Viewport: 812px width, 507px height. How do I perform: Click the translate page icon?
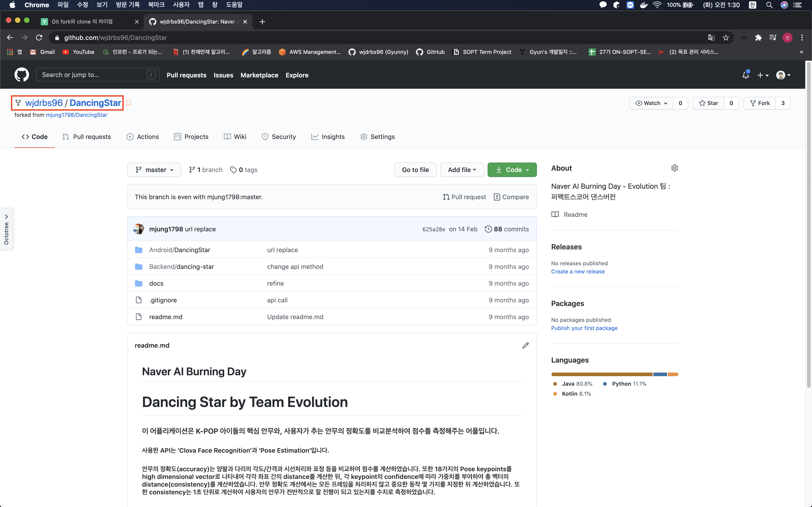pos(711,38)
